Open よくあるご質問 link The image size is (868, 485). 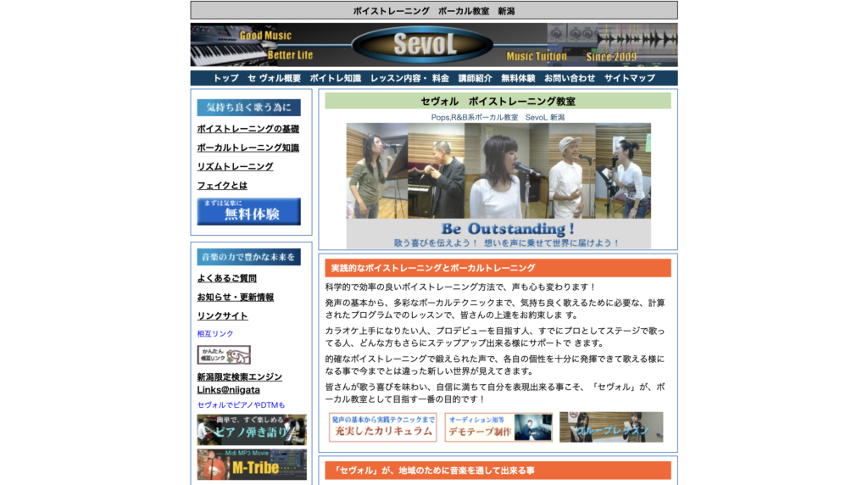(227, 278)
